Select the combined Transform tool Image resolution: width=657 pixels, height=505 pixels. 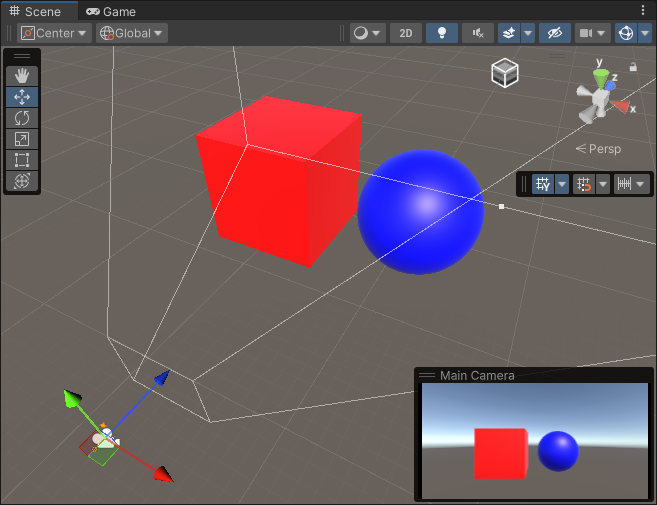[x=22, y=181]
